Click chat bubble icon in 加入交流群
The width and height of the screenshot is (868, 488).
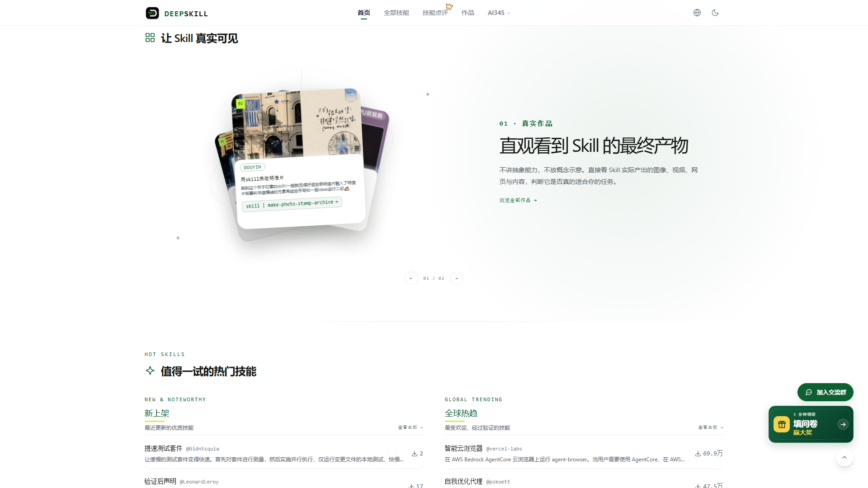pos(809,392)
